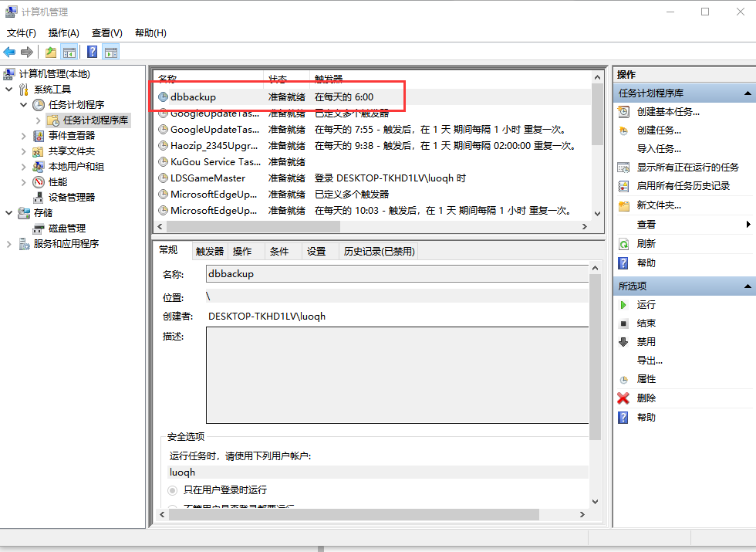This screenshot has width=756, height=552.
Task: Click the Up one level folder icon
Action: (51, 52)
